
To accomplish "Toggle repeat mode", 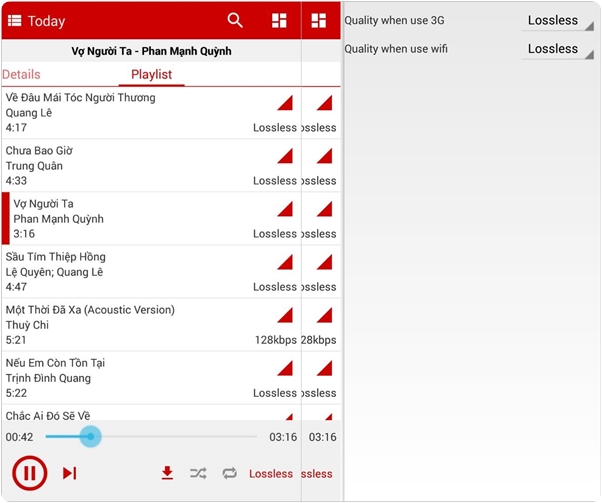I will tap(230, 473).
